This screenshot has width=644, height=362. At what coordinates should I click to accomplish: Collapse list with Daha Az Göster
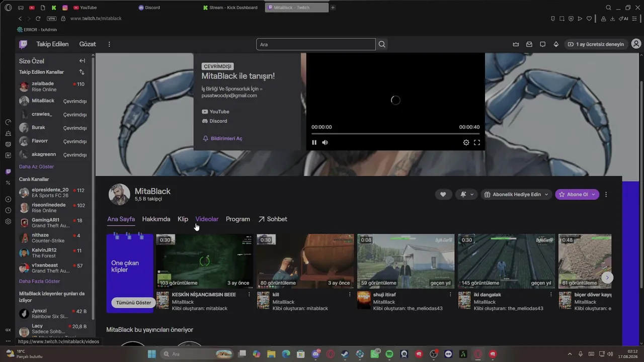pos(36,166)
